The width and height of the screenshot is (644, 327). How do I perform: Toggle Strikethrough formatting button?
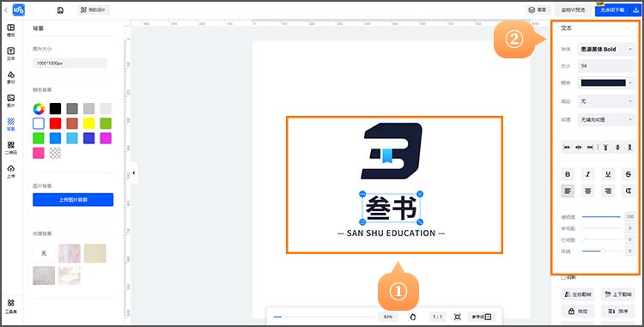(x=628, y=174)
